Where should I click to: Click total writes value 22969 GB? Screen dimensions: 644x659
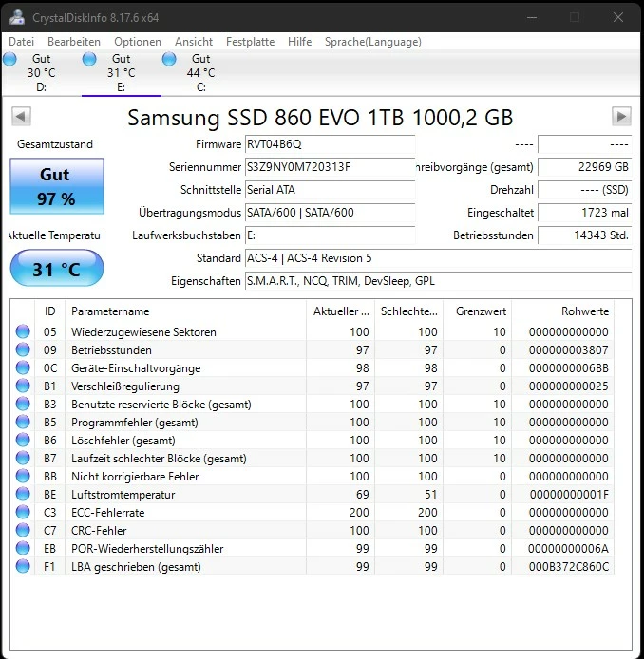585,167
